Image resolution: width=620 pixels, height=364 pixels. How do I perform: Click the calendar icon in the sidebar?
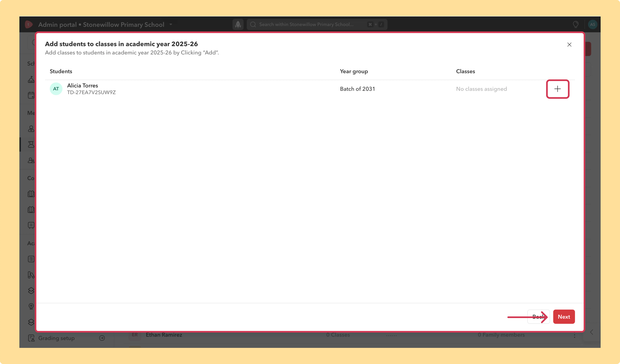pyautogui.click(x=31, y=95)
